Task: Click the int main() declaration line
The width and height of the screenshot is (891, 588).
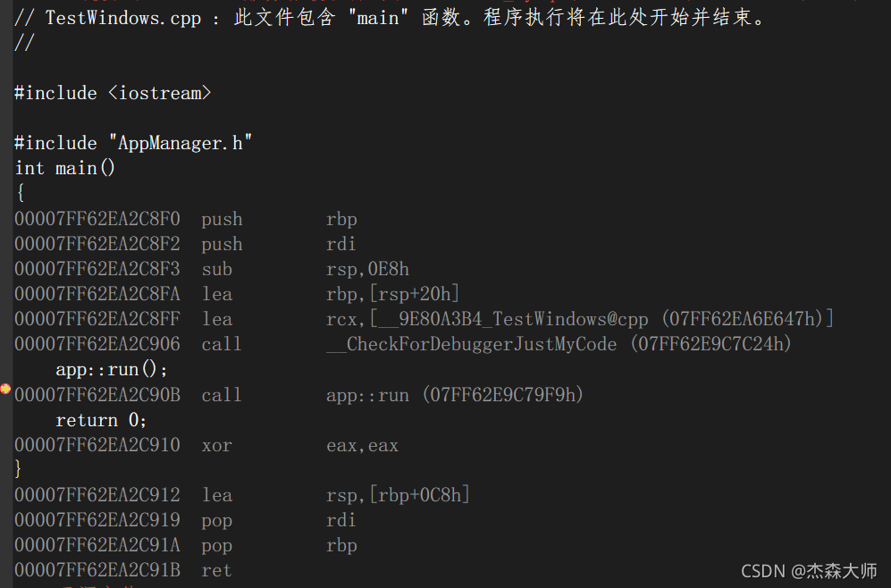Action: [x=64, y=168]
